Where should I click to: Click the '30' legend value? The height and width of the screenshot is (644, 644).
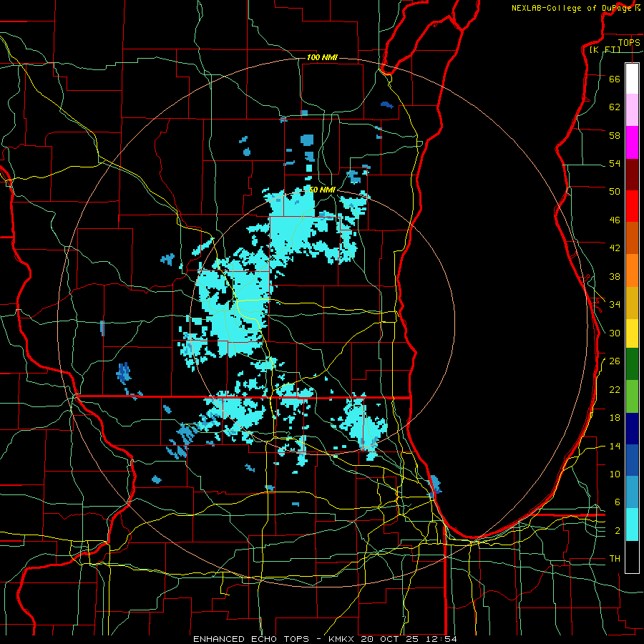(x=615, y=333)
